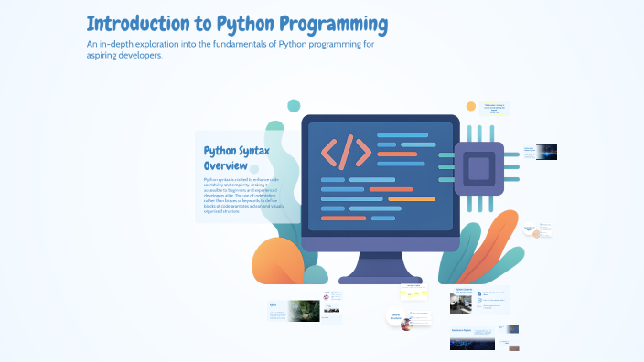
Task: Click the code brackets symbol on monitor
Action: 346,153
